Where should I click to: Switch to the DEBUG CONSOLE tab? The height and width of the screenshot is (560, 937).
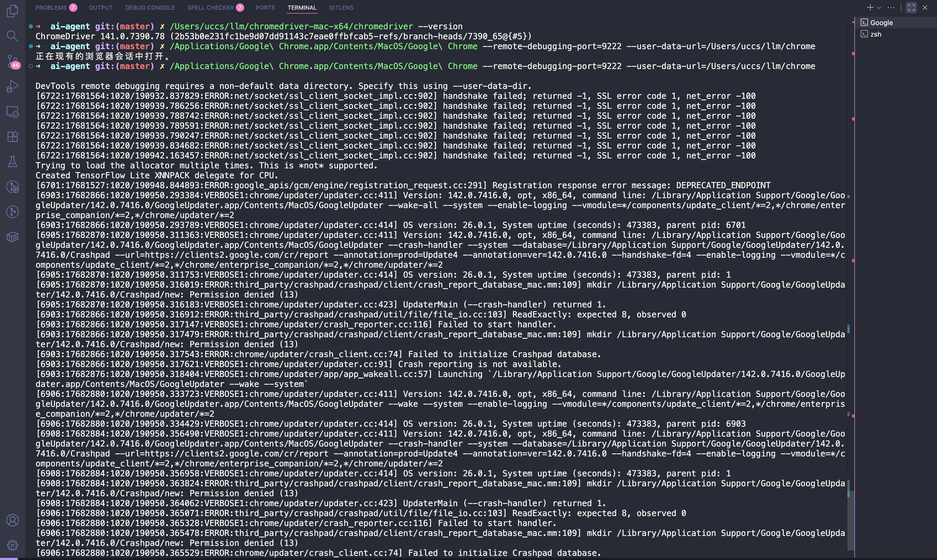point(150,8)
